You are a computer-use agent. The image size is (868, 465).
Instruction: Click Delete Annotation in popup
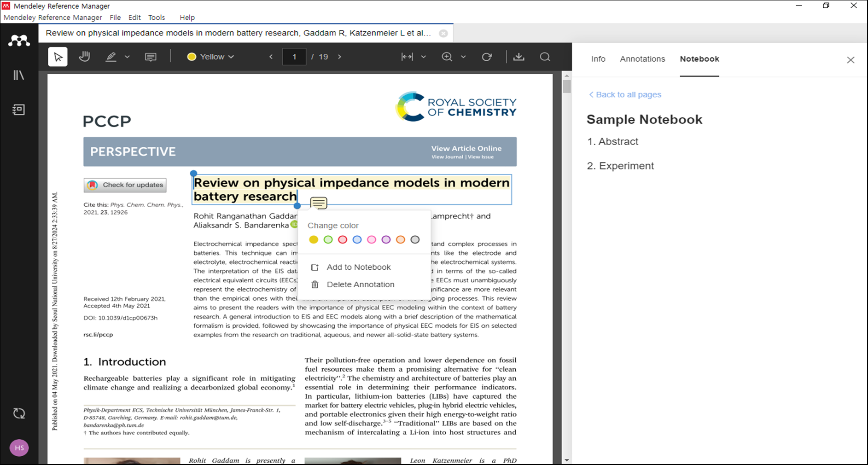(x=353, y=285)
